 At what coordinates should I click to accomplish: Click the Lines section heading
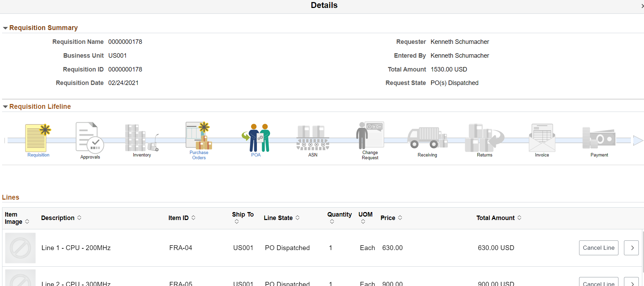11,198
